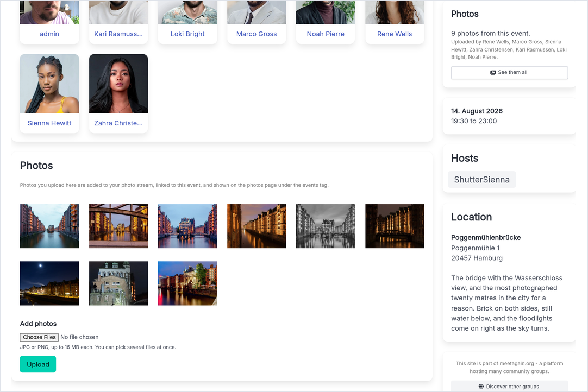The height and width of the screenshot is (392, 588).
Task: Click the Add photos label
Action: coord(38,324)
